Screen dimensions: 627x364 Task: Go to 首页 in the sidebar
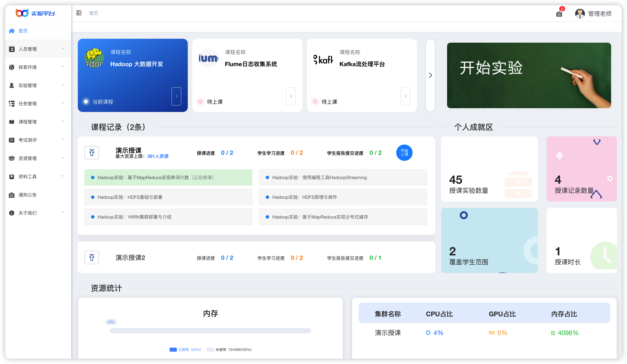[x=23, y=31]
